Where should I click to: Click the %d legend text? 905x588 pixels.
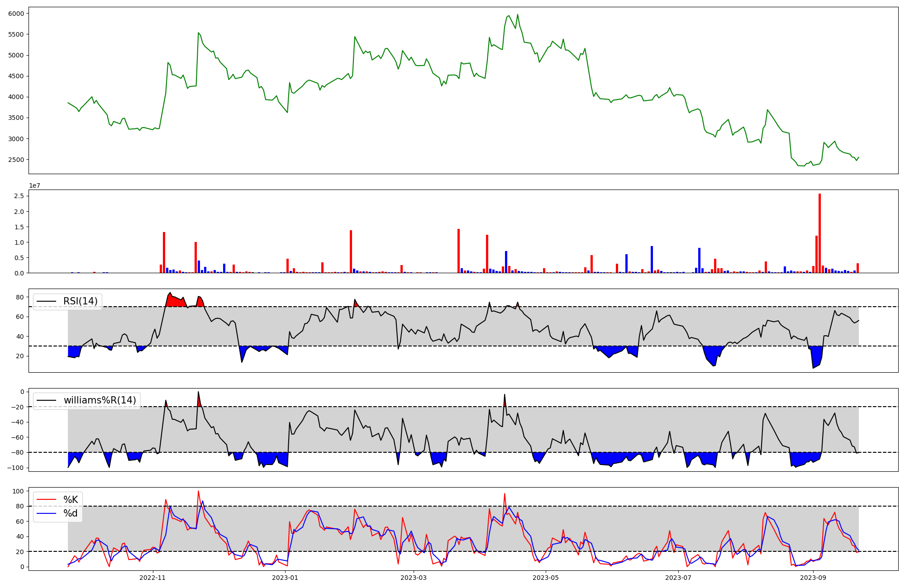click(71, 513)
